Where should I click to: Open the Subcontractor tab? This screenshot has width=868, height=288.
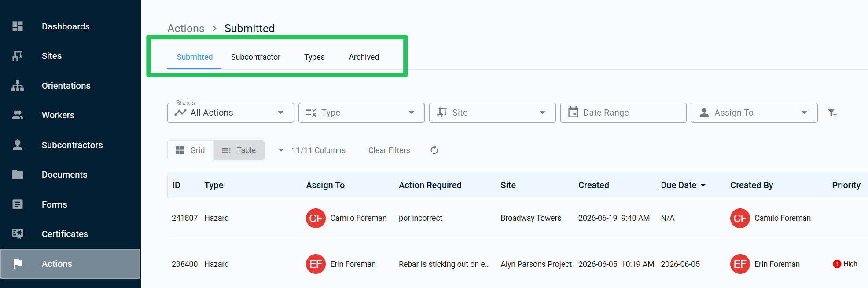(x=256, y=57)
